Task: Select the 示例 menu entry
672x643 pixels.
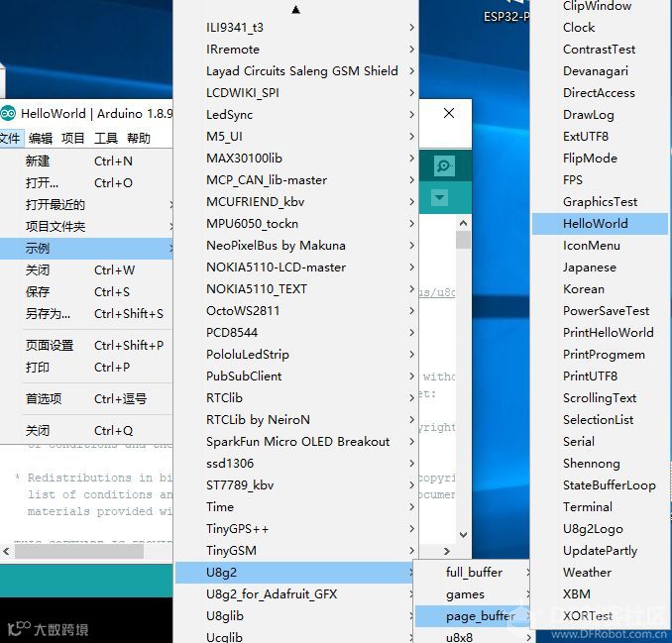Action: (86, 249)
